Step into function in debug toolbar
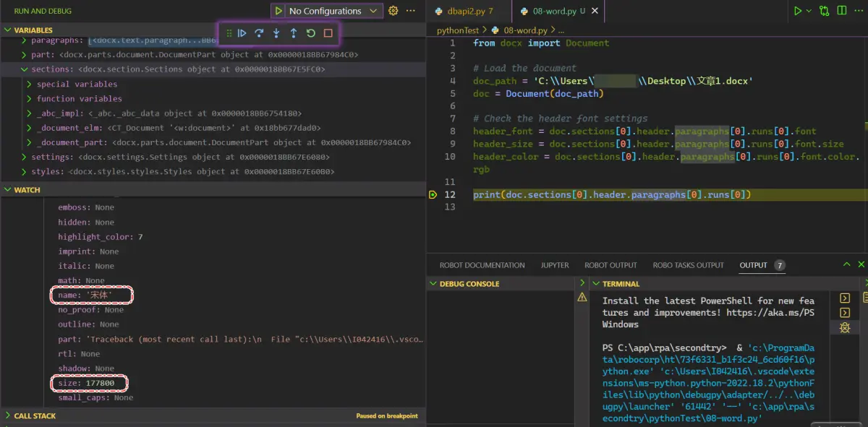The width and height of the screenshot is (868, 427). 276,33
